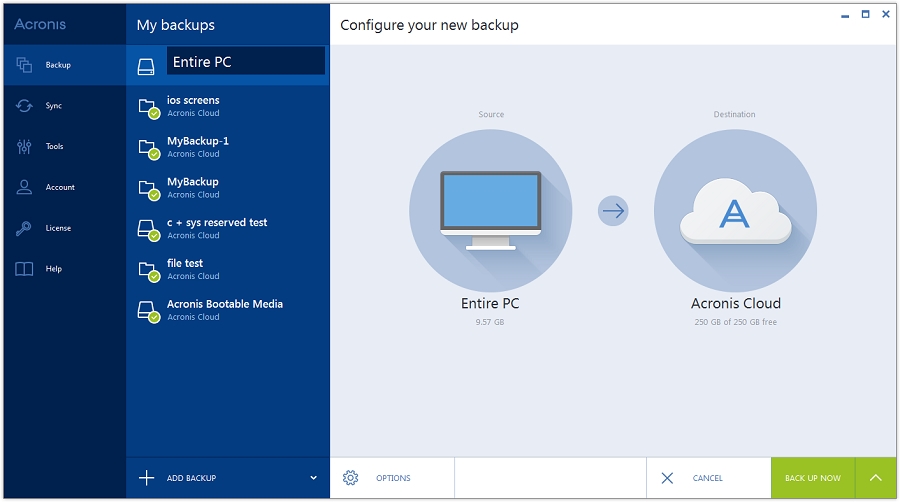Click the gear icon next to Options
The width and height of the screenshot is (900, 502).
tap(351, 477)
